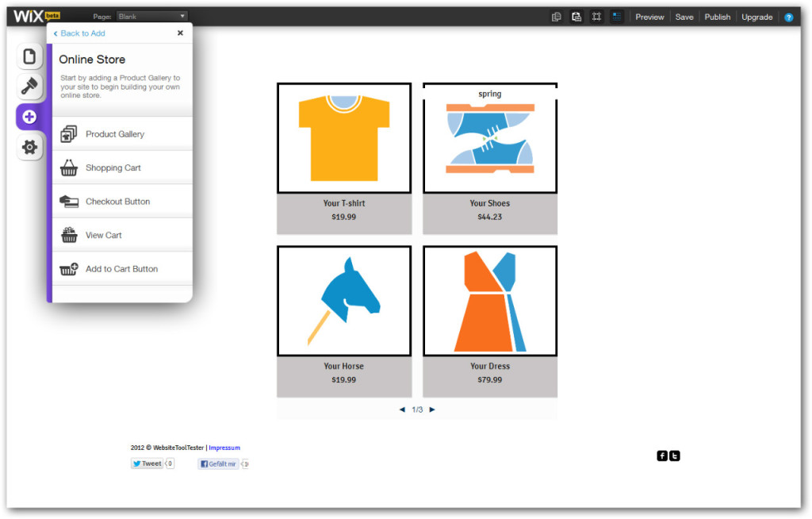Close the Online Store panel
Viewport: 812px width, 519px height.
[180, 33]
